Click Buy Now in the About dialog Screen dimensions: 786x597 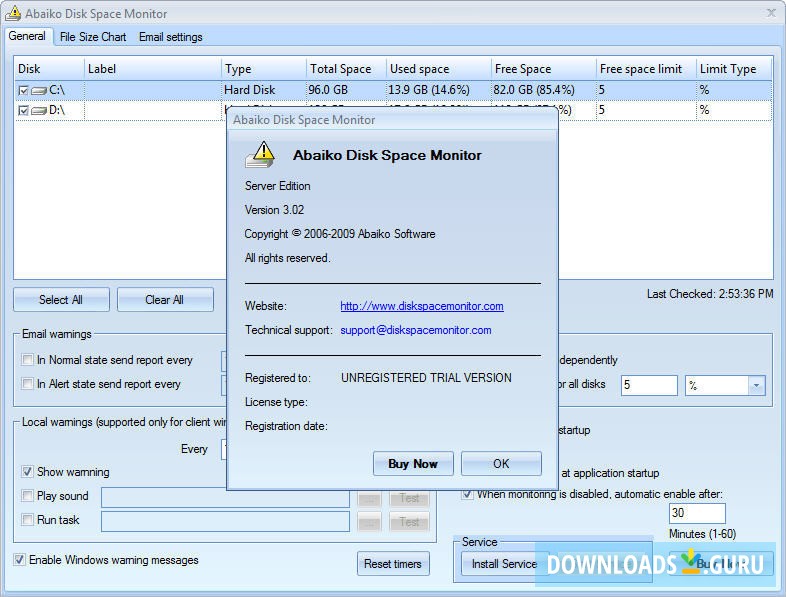[x=413, y=464]
